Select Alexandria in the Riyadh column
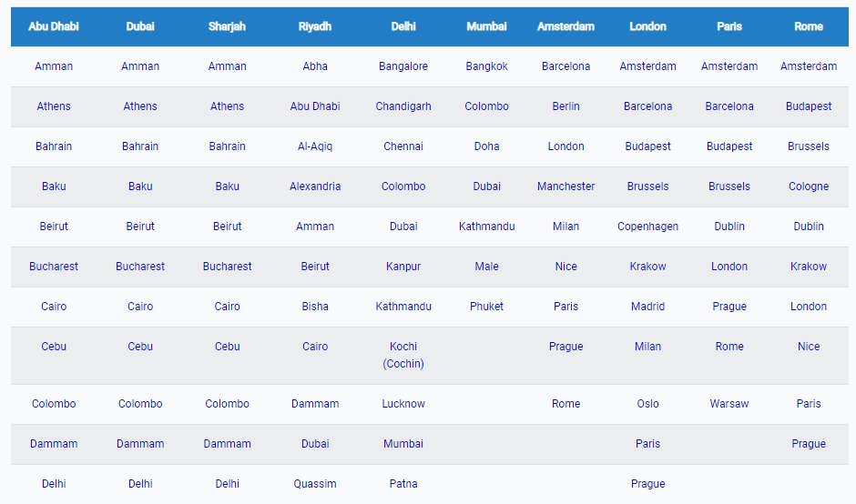Screen dimensions: 856x504 click(x=315, y=186)
